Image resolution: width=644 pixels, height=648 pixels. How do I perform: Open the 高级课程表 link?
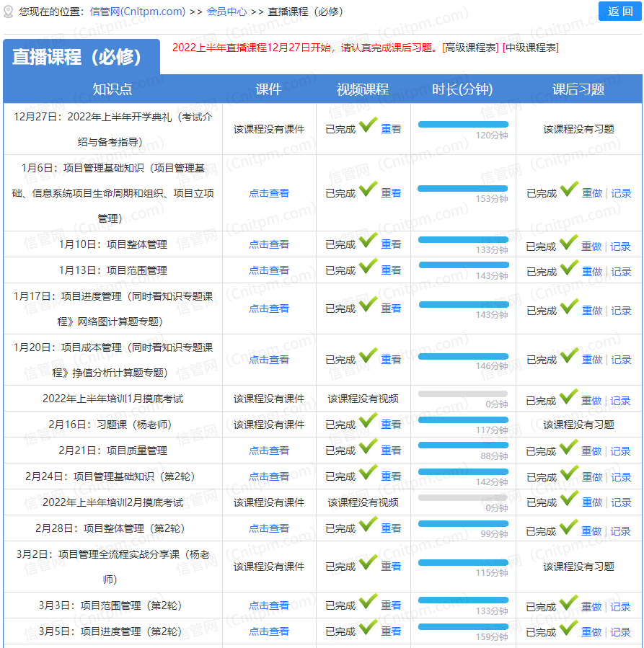(471, 48)
